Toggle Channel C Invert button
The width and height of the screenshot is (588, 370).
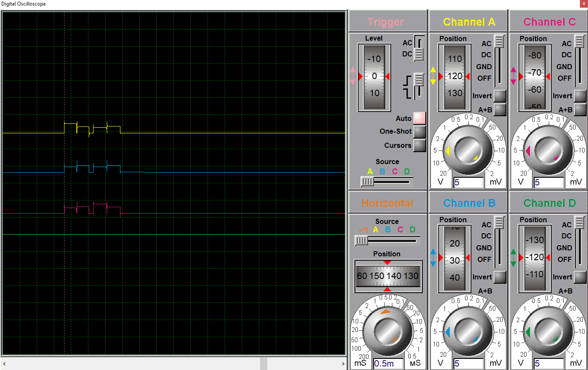tap(580, 96)
